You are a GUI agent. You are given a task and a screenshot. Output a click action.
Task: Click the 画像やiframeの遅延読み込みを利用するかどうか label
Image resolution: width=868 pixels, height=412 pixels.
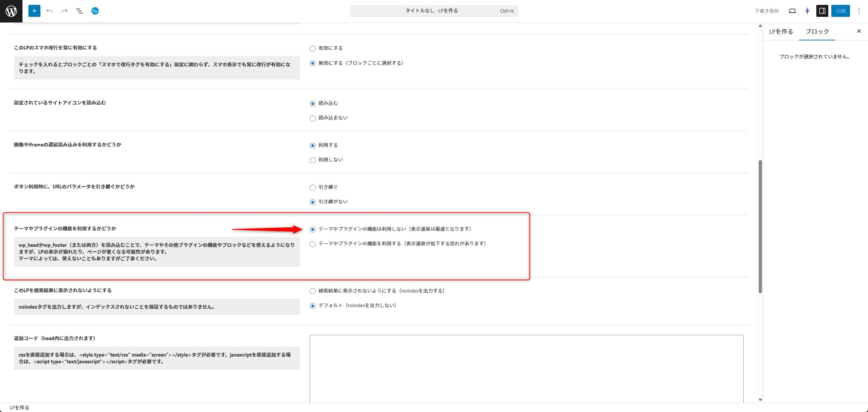pos(68,145)
